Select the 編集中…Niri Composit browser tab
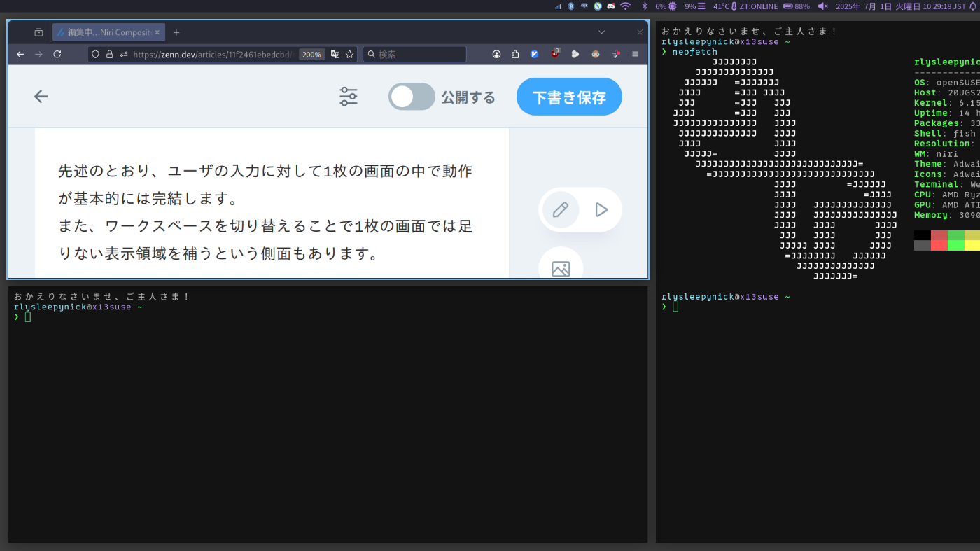This screenshot has height=551, width=980. pyautogui.click(x=108, y=32)
